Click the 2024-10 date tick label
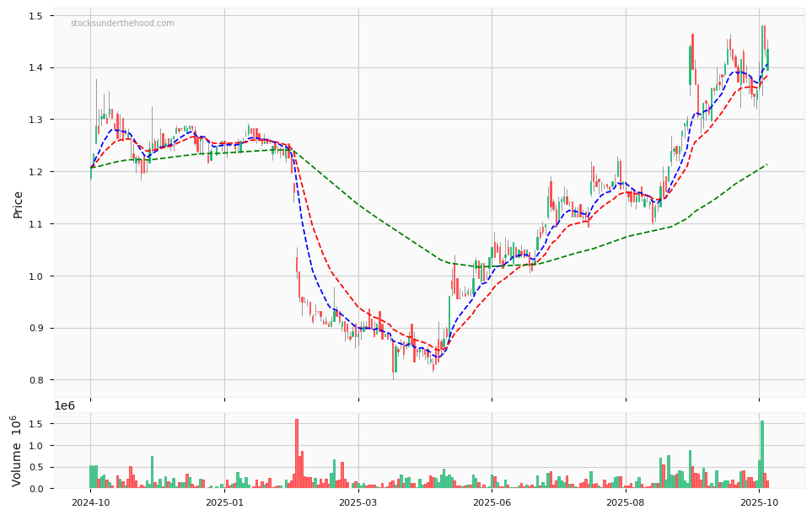The height and width of the screenshot is (515, 812). [x=90, y=503]
